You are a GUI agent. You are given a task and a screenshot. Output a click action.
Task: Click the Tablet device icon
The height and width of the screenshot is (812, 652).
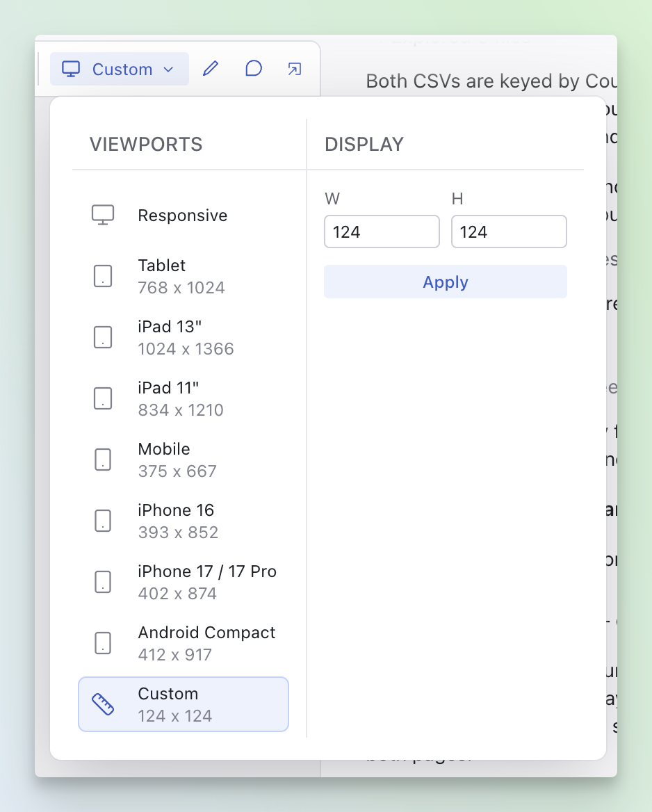(103, 276)
